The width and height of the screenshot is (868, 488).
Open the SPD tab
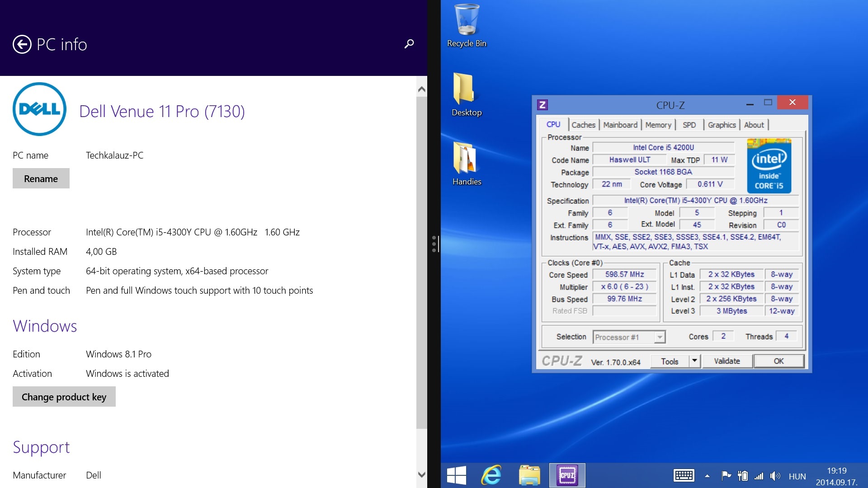coord(689,125)
